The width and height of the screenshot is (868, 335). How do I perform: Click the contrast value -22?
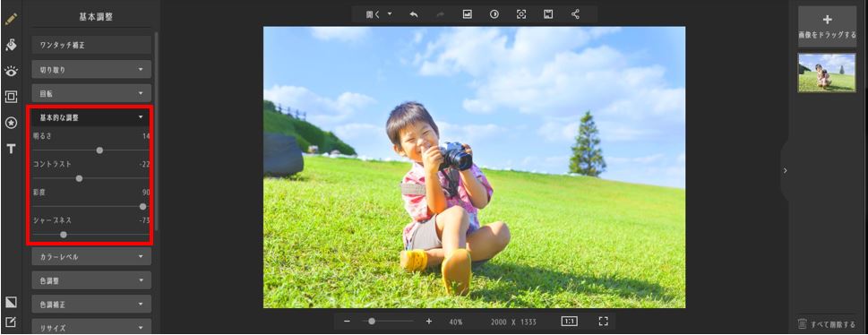pos(144,165)
